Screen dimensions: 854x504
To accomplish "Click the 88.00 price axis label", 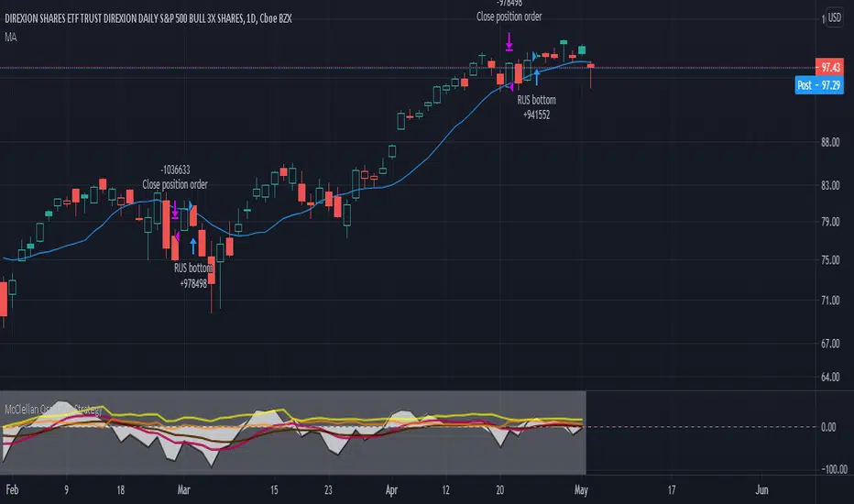I will click(x=830, y=142).
